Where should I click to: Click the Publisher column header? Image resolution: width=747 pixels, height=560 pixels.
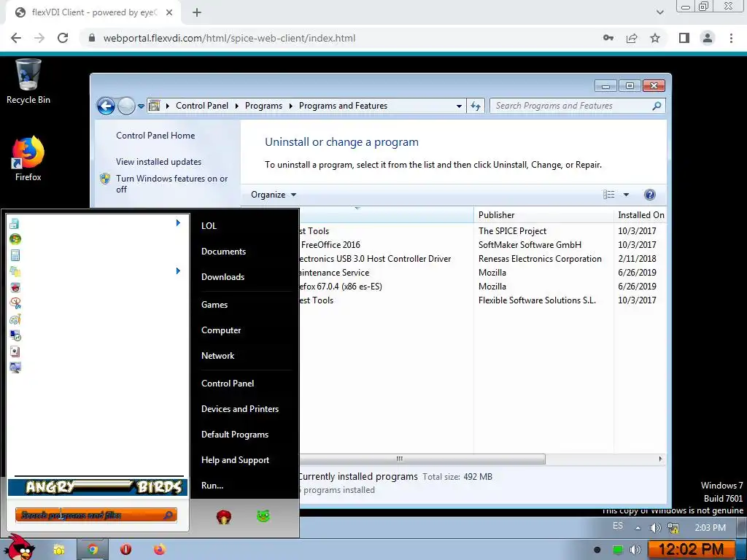[543, 215]
